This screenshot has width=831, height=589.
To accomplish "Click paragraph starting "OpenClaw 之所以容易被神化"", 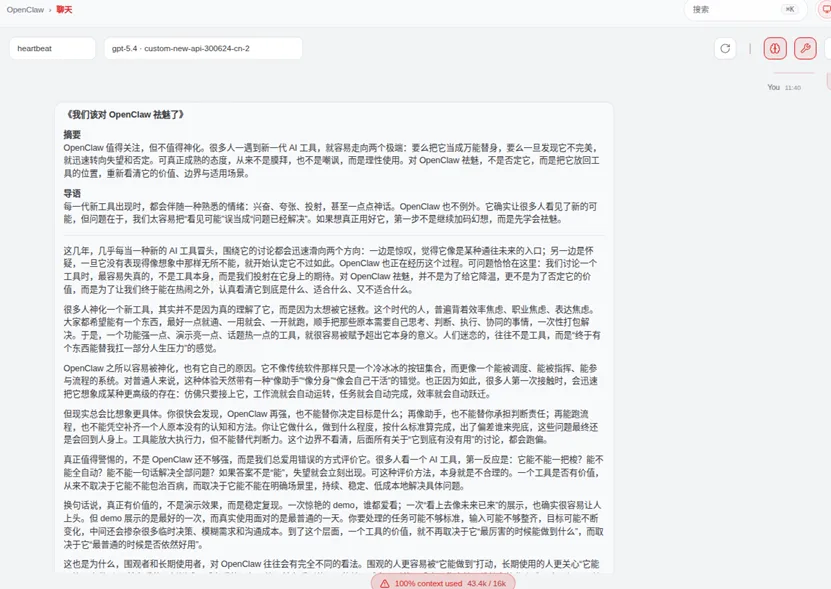I will click(x=331, y=381).
